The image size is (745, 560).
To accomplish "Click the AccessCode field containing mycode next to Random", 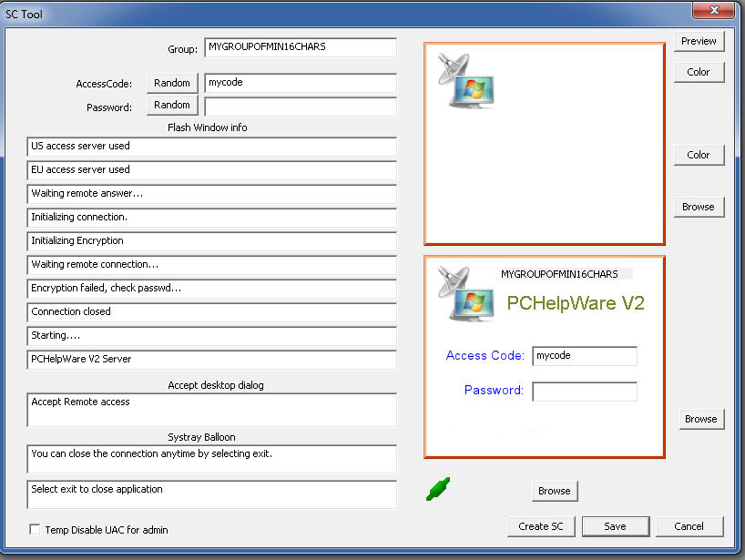I will 301,83.
